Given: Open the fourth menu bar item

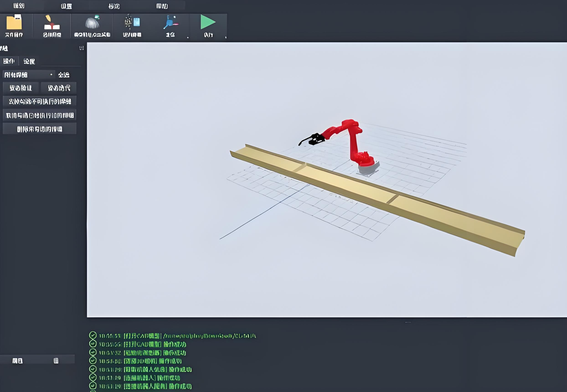Looking at the screenshot, I should click(162, 6).
